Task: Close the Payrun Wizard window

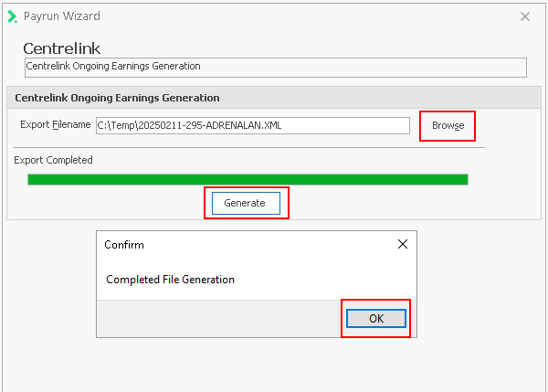Action: tap(525, 16)
